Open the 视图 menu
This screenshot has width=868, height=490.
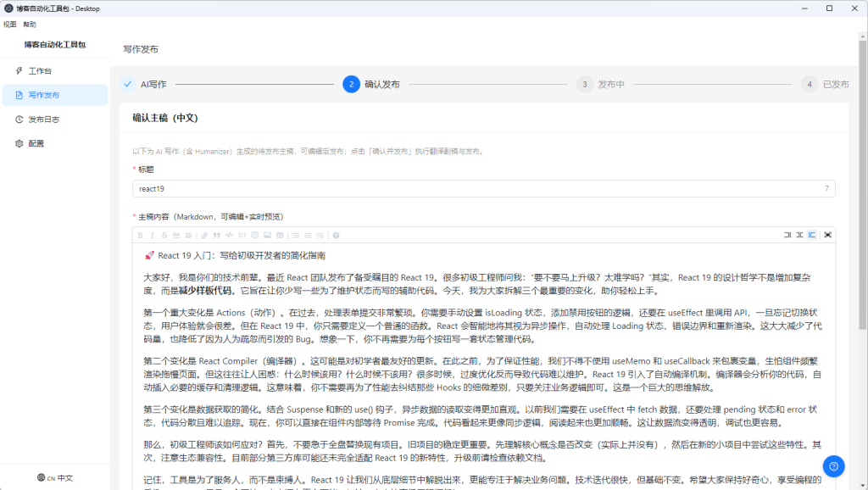(x=10, y=25)
